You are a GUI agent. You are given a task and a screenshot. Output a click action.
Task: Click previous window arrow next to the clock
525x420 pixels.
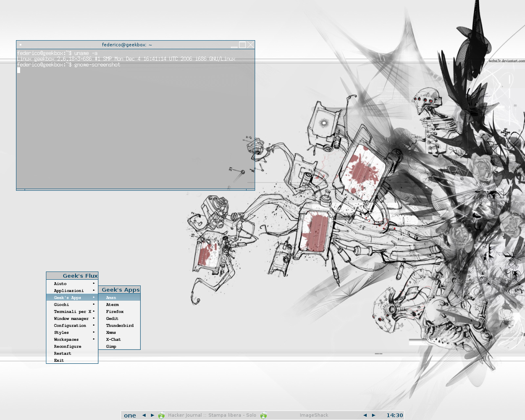pyautogui.click(x=365, y=415)
